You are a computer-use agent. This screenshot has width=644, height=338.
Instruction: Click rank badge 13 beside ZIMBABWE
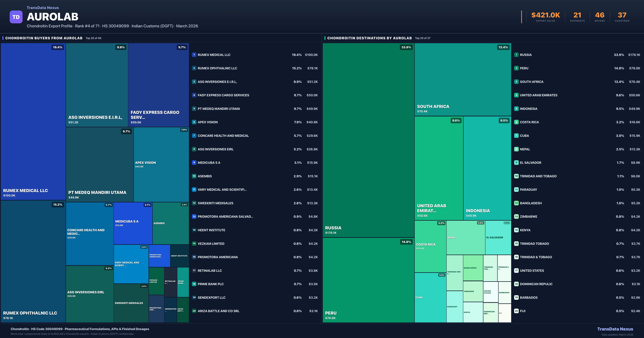[x=516, y=216]
